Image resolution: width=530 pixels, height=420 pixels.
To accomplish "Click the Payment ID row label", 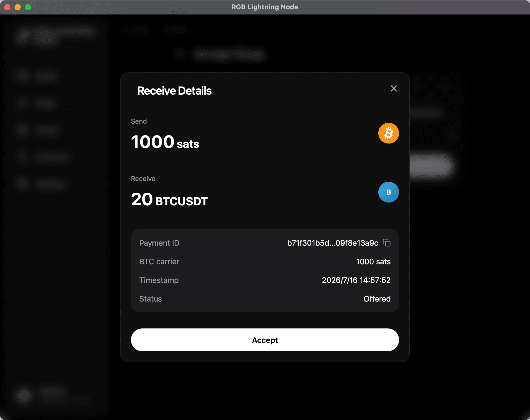I will point(159,243).
